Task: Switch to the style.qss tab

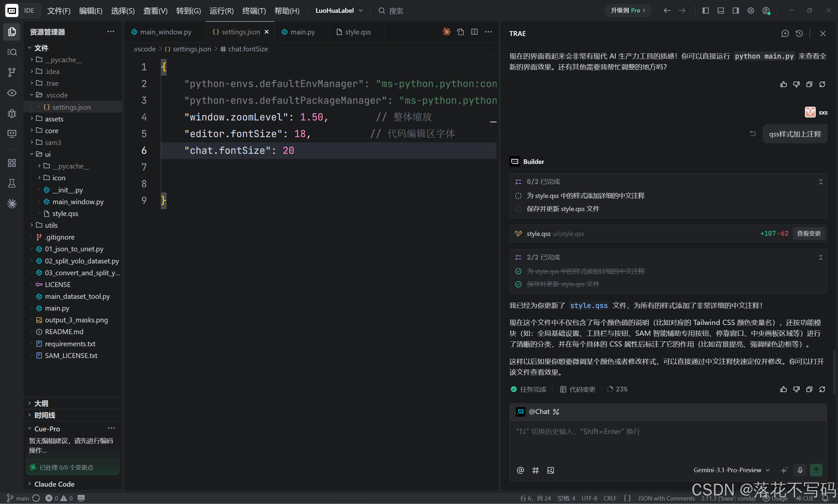Action: pyautogui.click(x=357, y=32)
